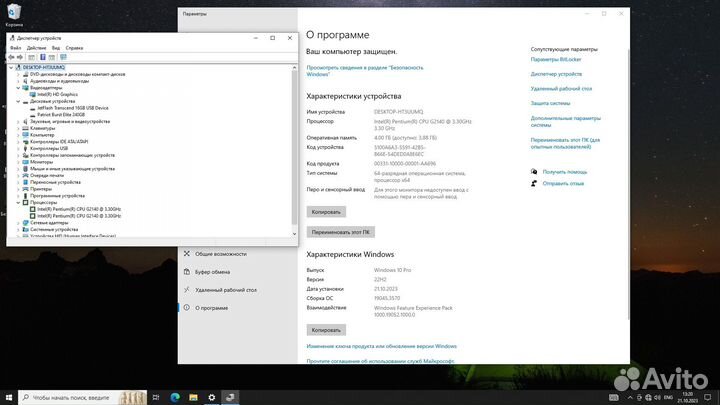Click the Отправить отзыв link

[x=563, y=183]
